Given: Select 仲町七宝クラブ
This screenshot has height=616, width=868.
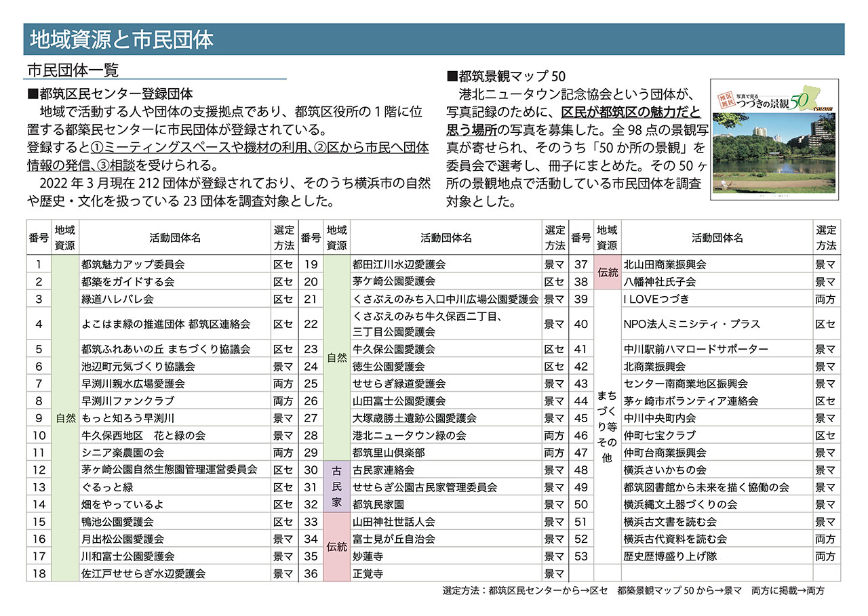Looking at the screenshot, I should [x=660, y=435].
